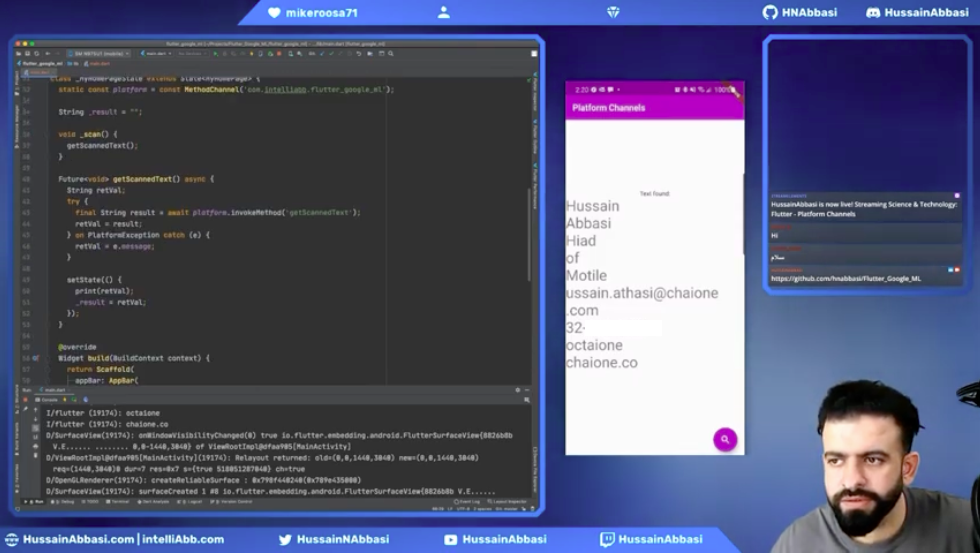Tap the magenta search floating button
The height and width of the screenshot is (553, 980).
point(725,439)
